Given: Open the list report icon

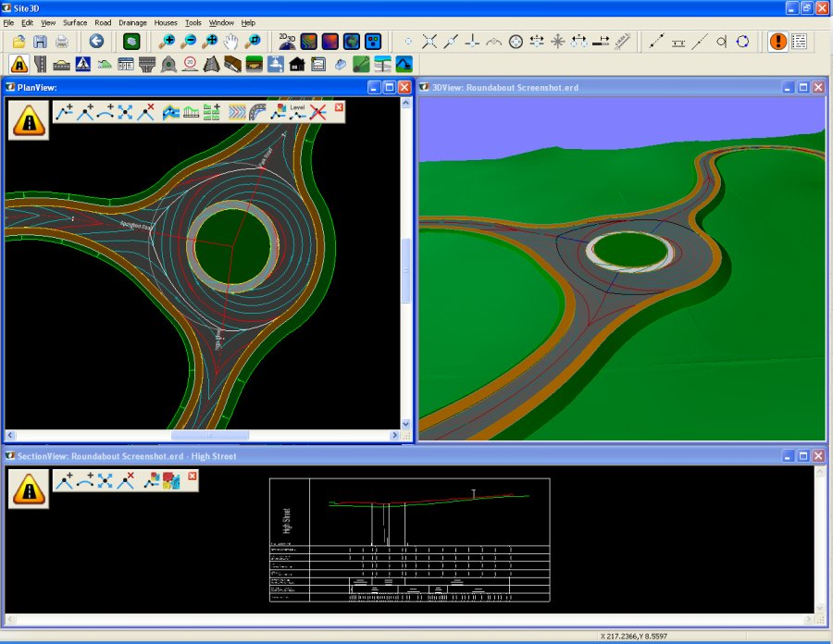Looking at the screenshot, I should click(800, 42).
